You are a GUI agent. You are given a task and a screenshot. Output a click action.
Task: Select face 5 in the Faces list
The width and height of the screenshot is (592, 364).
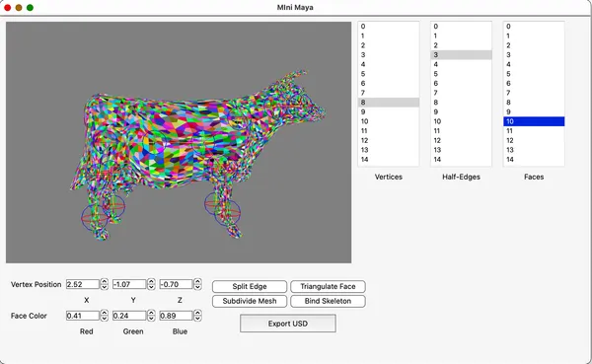[534, 74]
